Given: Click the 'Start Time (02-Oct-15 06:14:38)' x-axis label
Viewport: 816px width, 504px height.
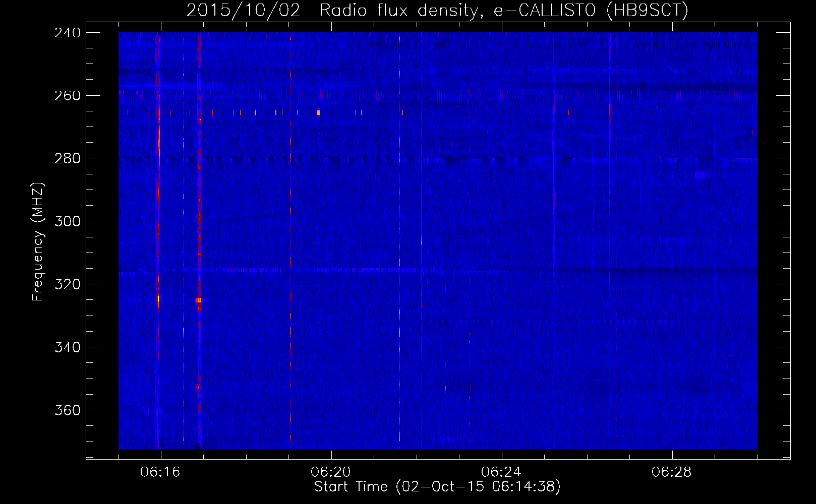Looking at the screenshot, I should coord(437,487).
